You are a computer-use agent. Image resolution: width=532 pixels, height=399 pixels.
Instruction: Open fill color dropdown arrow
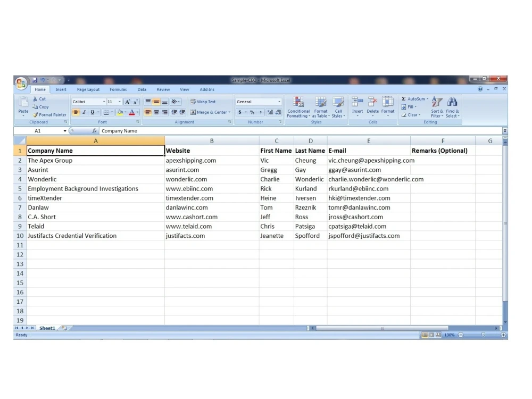click(x=126, y=112)
